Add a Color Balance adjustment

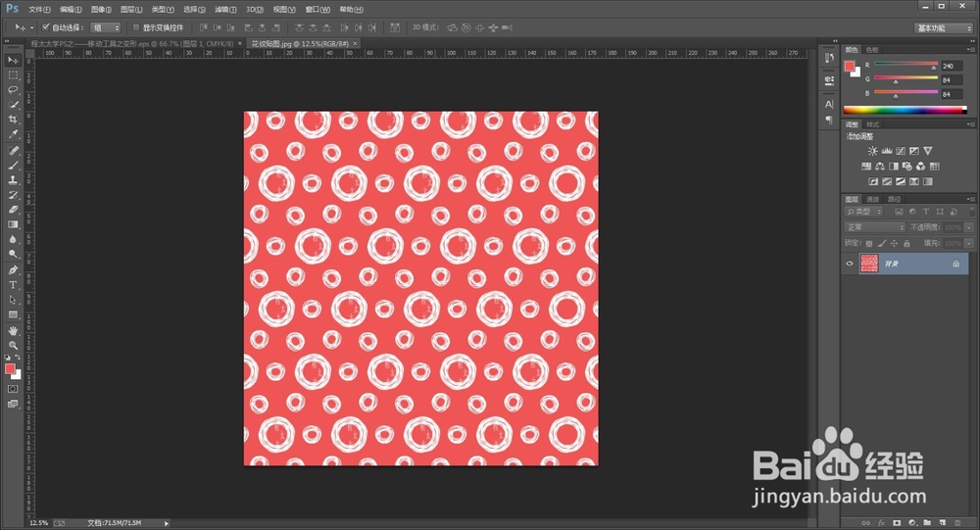click(x=879, y=167)
